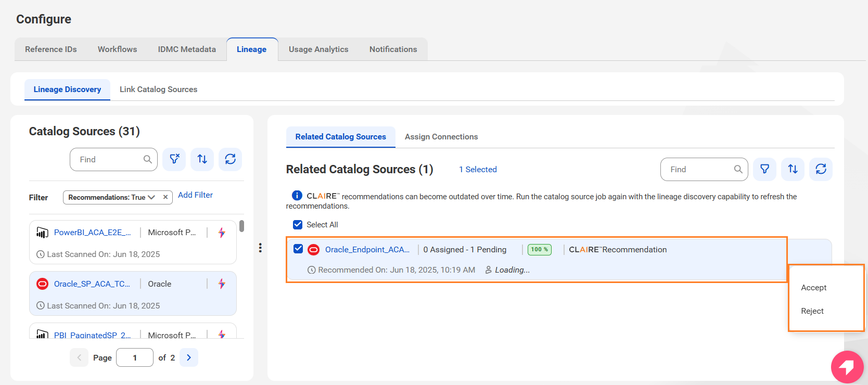
Task: Click the clock icon beside Recommended On
Action: click(312, 270)
